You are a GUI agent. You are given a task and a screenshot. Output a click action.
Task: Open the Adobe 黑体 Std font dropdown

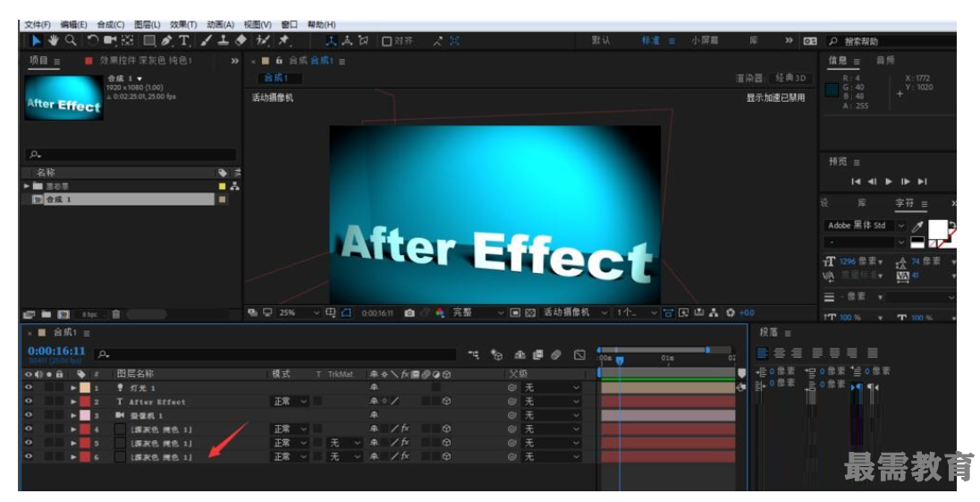point(865,225)
